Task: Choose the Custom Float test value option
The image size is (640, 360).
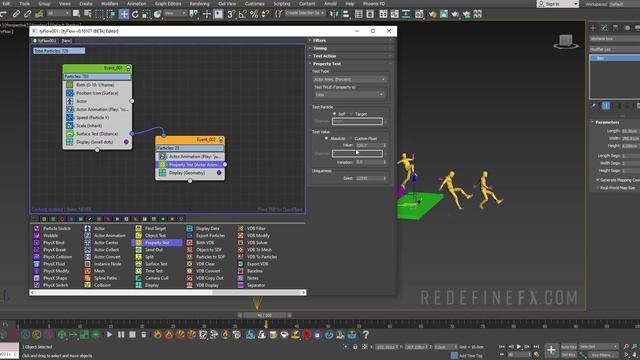Action: click(351, 138)
